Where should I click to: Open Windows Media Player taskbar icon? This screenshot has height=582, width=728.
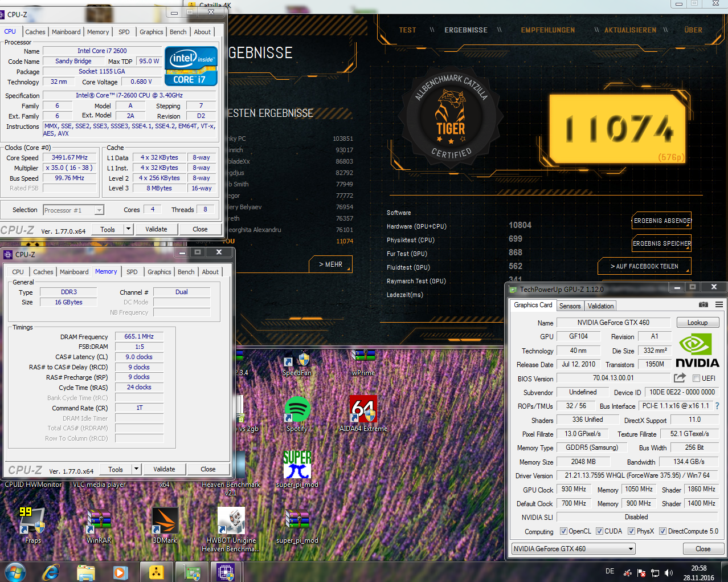coord(120,572)
